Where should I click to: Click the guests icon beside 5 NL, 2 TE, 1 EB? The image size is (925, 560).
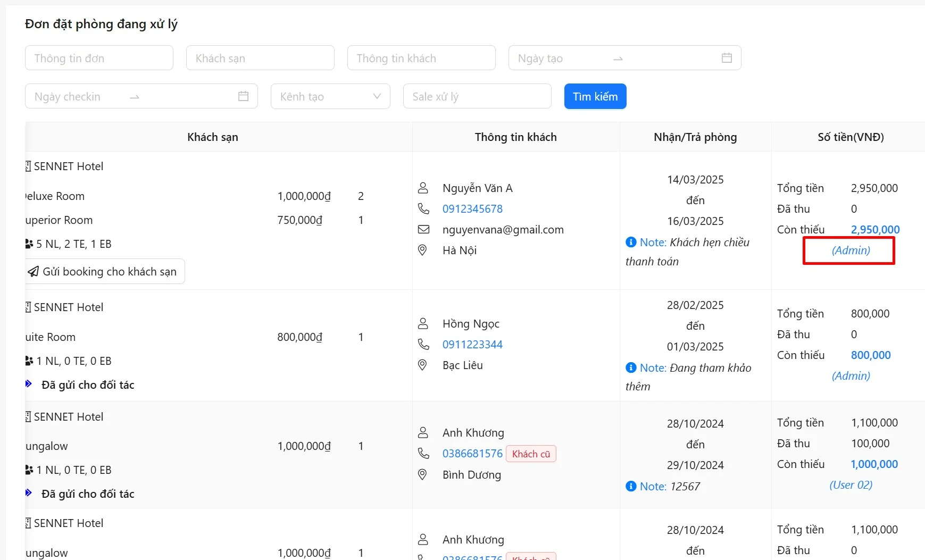29,244
